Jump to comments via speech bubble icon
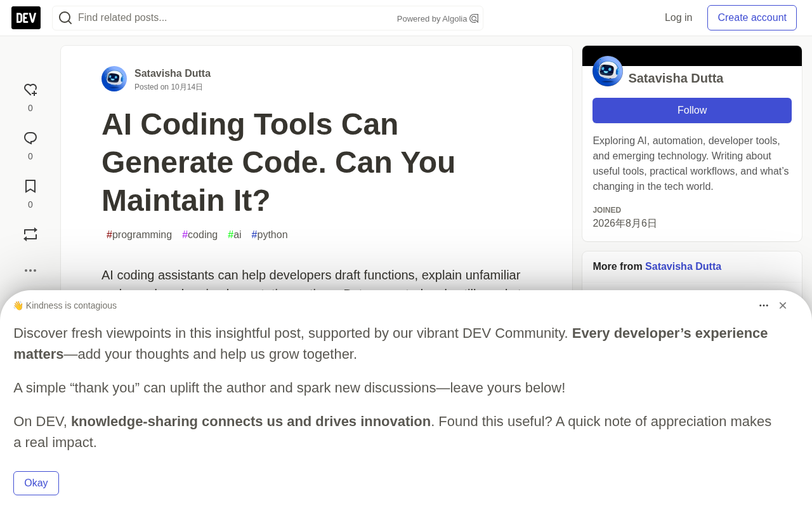This screenshot has width=812, height=508. tap(30, 138)
